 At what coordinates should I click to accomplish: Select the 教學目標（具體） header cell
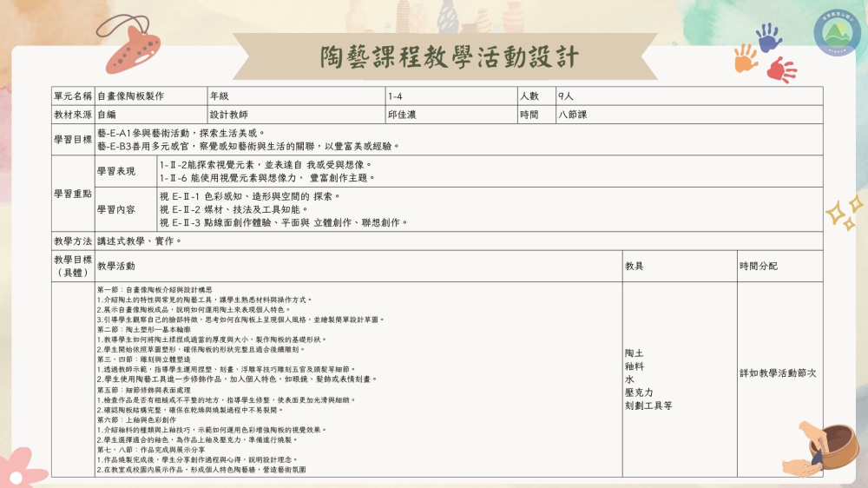click(x=73, y=266)
